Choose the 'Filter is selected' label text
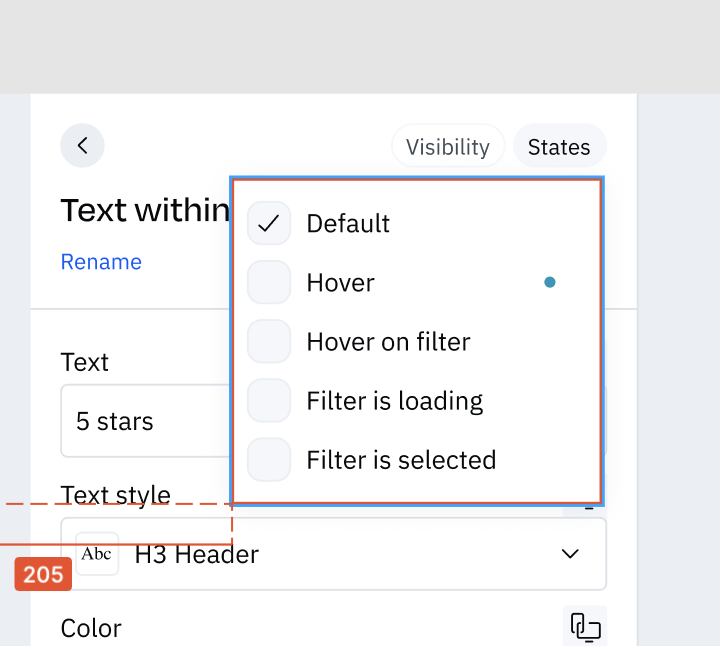The width and height of the screenshot is (720, 646). pyautogui.click(x=401, y=460)
